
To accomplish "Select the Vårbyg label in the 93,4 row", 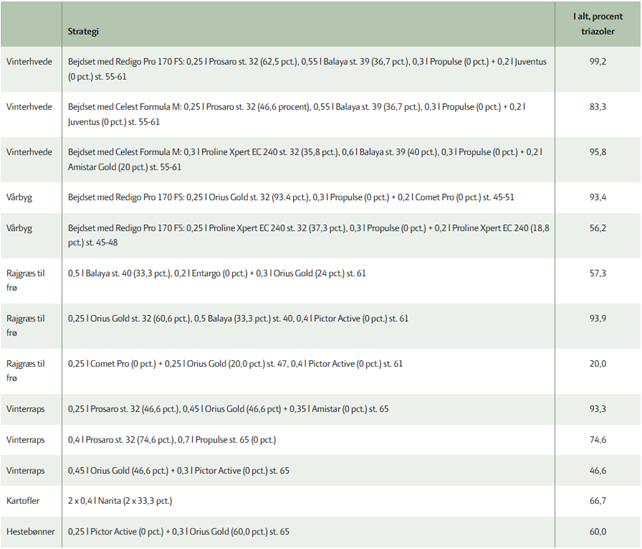I will 19,198.
